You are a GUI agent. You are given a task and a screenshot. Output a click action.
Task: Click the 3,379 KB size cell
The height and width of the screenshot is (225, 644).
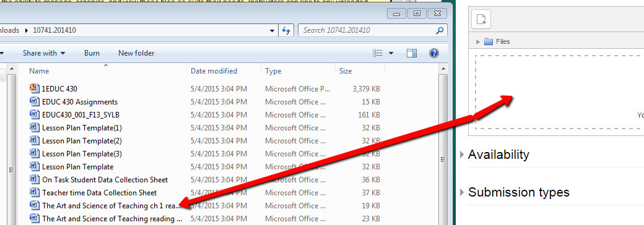click(x=367, y=88)
